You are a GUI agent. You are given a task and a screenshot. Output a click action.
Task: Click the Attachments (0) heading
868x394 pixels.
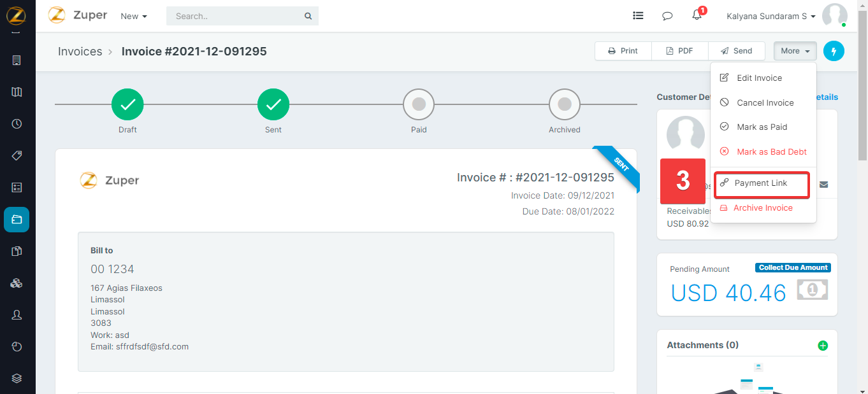coord(703,345)
